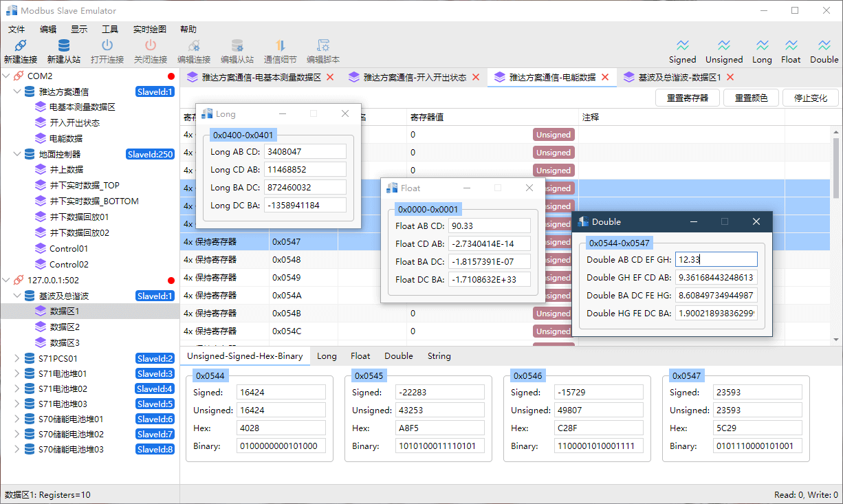The height and width of the screenshot is (504, 843).
Task: Click the Unsigned tag on register 0x0548
Action: [x=554, y=260]
